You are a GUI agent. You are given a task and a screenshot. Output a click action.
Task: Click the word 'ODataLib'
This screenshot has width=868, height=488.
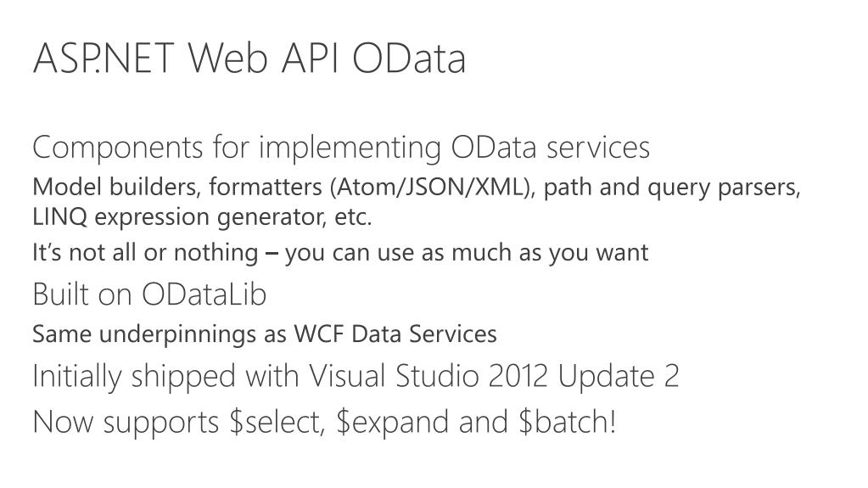click(204, 294)
